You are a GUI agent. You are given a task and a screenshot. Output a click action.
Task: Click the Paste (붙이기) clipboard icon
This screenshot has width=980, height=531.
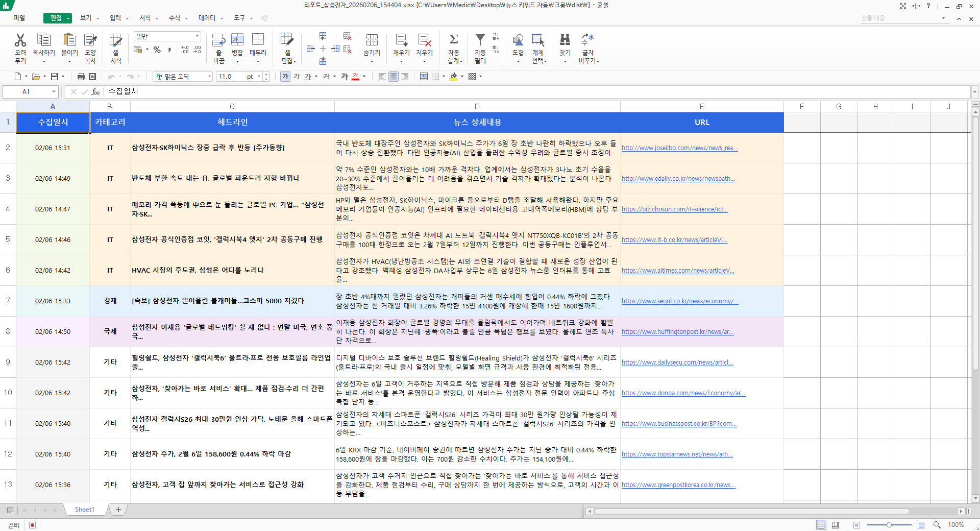click(69, 40)
